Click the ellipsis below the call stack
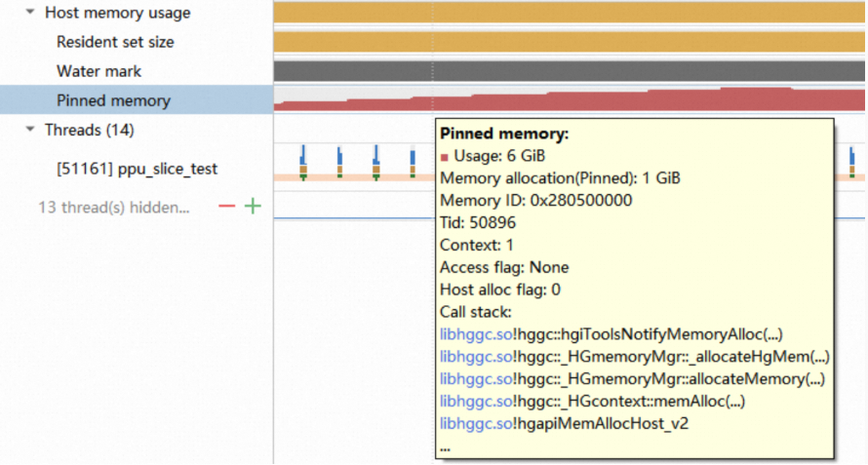 pos(445,447)
